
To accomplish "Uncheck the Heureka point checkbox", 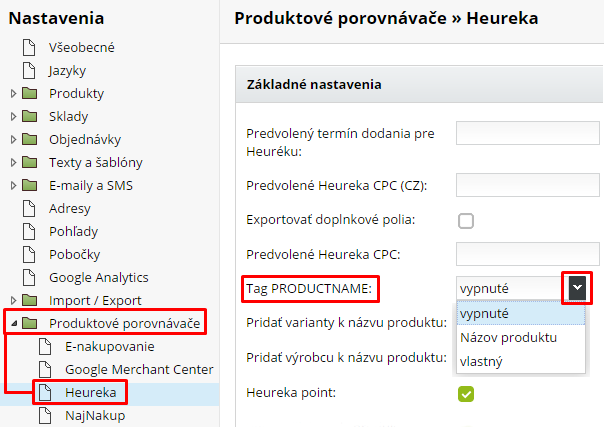I will (466, 394).
